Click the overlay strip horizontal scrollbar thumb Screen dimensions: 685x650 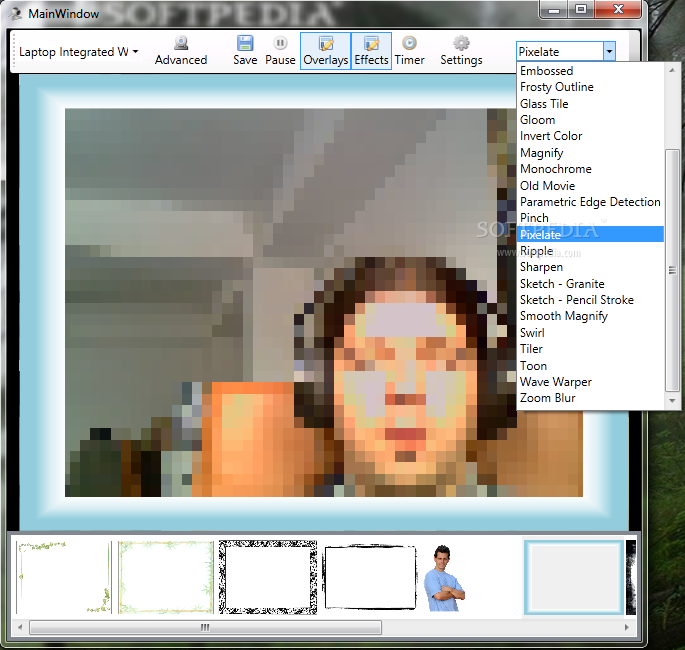coord(205,627)
